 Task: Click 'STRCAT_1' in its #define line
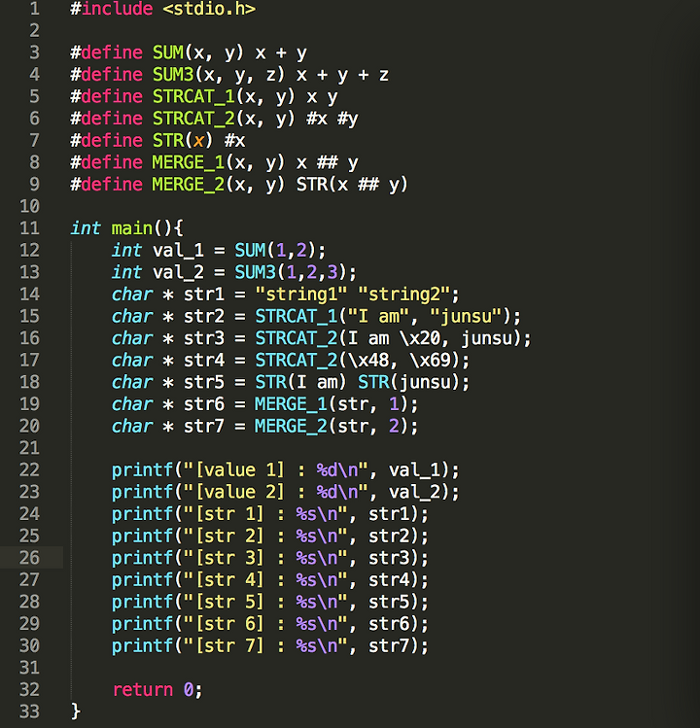[x=193, y=96]
